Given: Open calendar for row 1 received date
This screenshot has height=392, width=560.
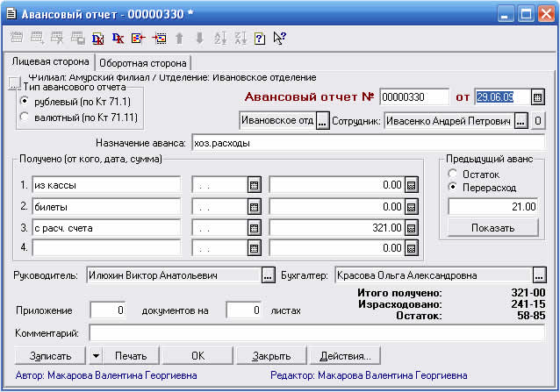Looking at the screenshot, I should 255,185.
